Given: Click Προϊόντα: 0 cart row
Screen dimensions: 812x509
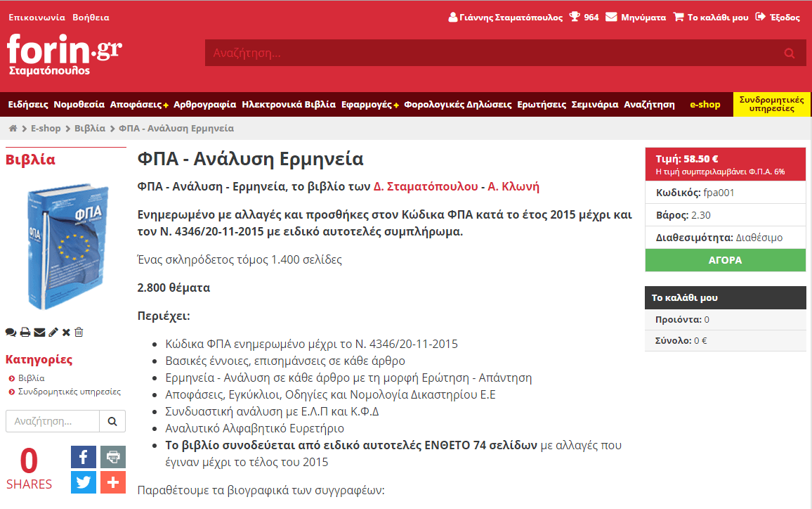Looking at the screenshot, I should pyautogui.click(x=725, y=320).
